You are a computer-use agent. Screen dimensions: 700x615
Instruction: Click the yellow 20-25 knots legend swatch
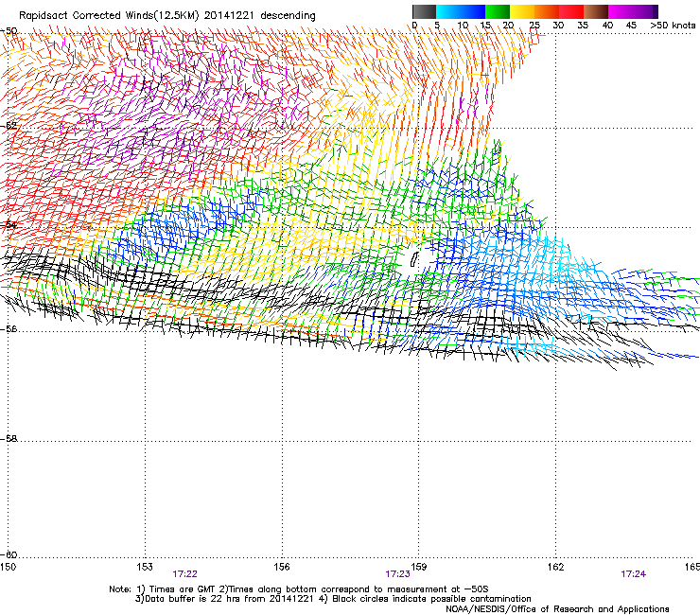pos(522,11)
